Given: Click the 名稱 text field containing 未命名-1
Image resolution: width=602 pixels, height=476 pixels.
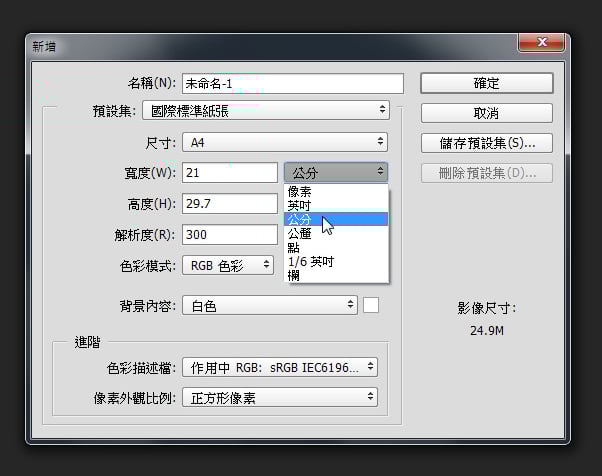Looking at the screenshot, I should [292, 84].
